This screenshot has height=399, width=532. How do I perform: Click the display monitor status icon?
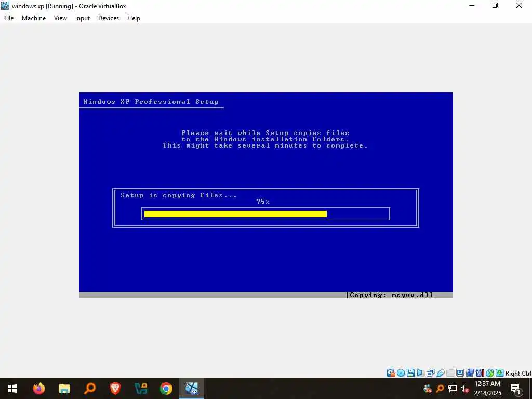pos(460,373)
